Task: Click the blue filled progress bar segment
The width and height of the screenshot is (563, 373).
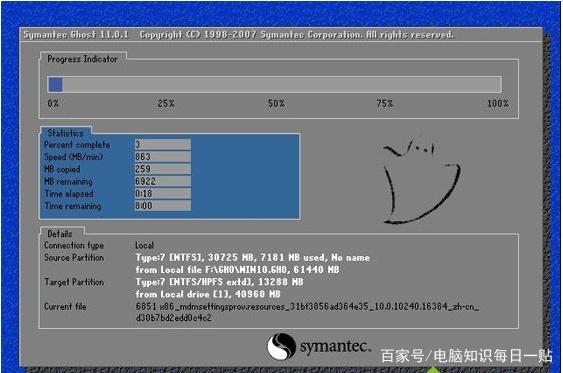Action: coord(55,85)
